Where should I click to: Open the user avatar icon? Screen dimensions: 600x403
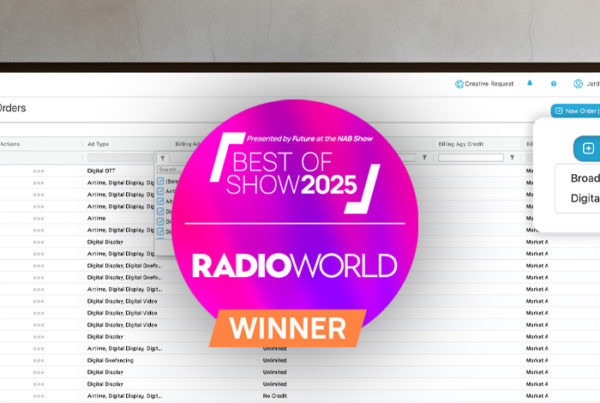pos(578,84)
